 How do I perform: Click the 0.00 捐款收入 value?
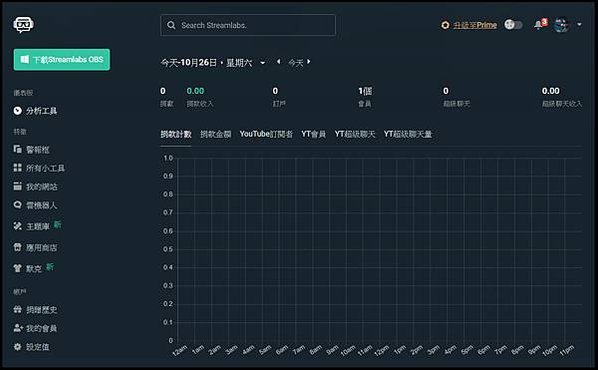(195, 91)
